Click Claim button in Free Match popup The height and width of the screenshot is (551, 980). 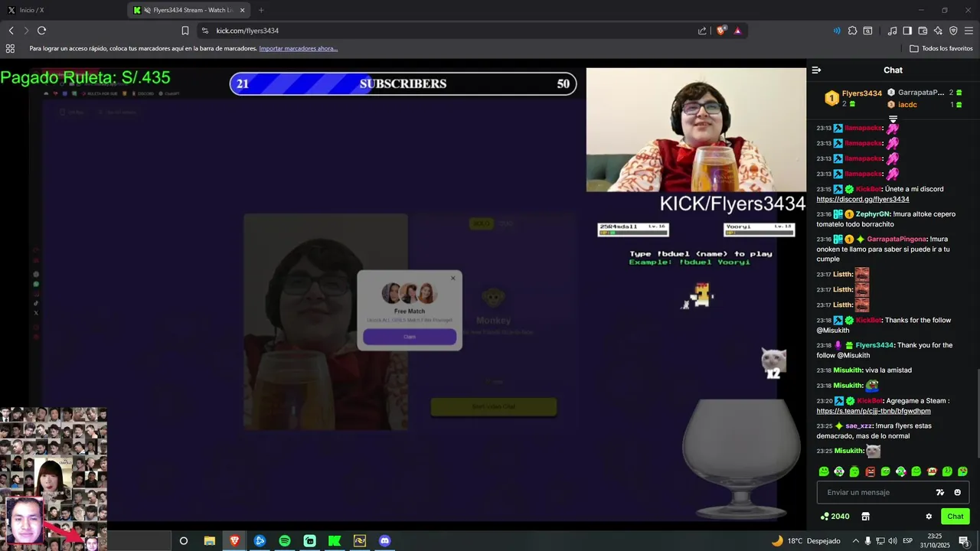point(410,337)
